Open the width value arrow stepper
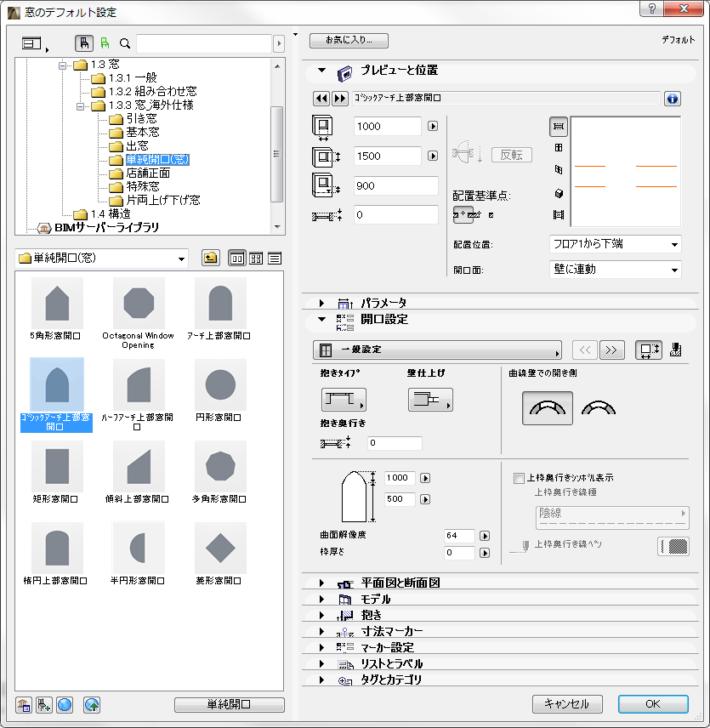The image size is (710, 728). pyautogui.click(x=433, y=126)
